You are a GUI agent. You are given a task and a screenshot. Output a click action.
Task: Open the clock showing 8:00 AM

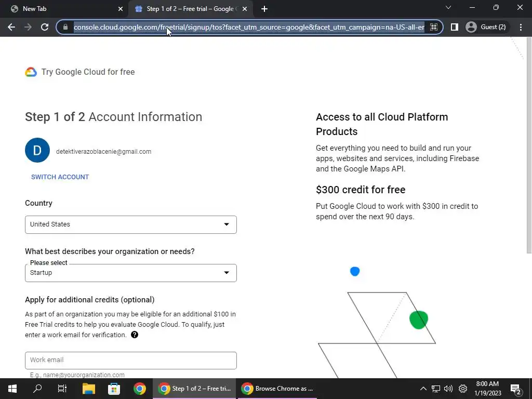tap(487, 389)
